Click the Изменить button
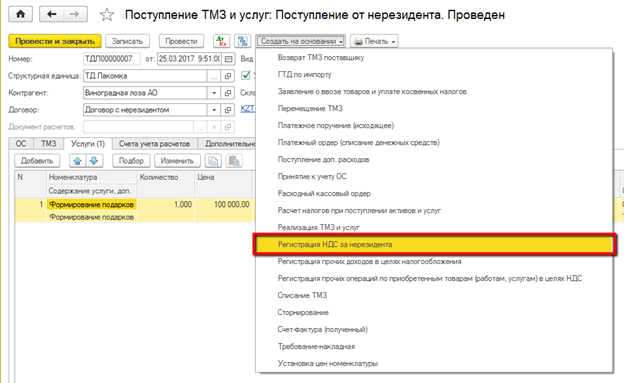This screenshot has width=624, height=383. point(177,161)
